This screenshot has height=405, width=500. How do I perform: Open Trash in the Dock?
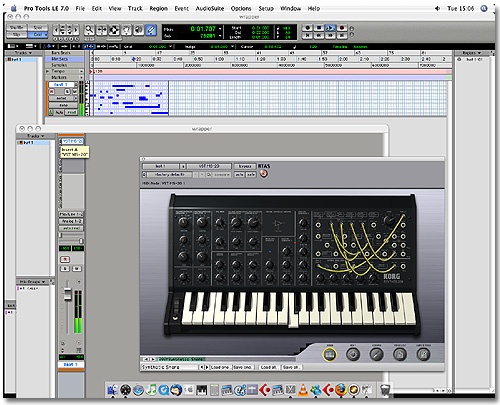coord(385,389)
